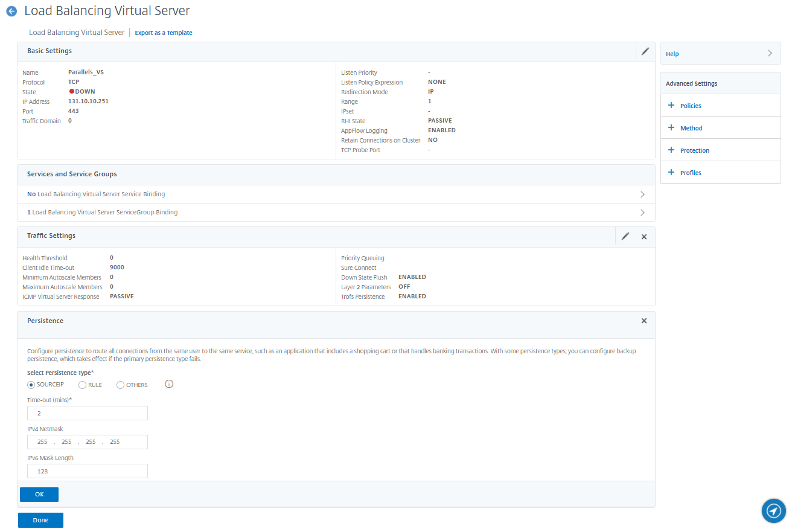Select SOURCEIP persistence type

pos(31,385)
